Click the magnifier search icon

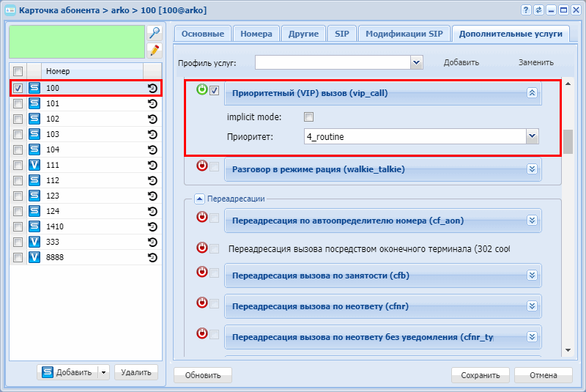click(x=154, y=33)
